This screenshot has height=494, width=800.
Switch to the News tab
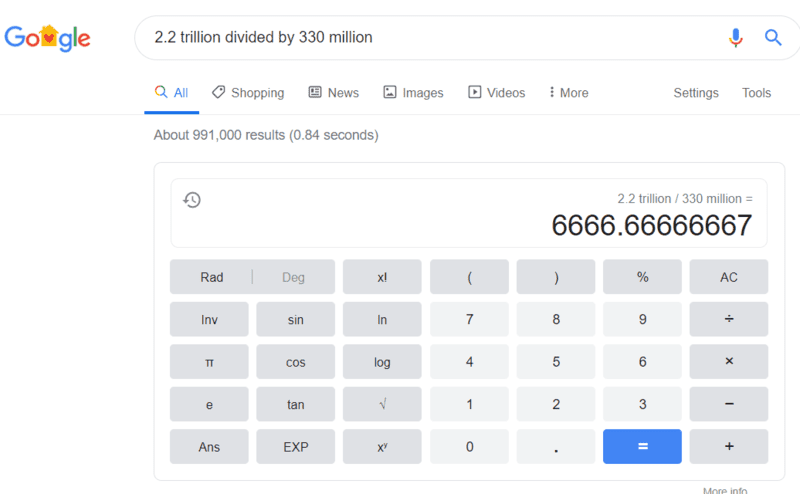(x=334, y=92)
